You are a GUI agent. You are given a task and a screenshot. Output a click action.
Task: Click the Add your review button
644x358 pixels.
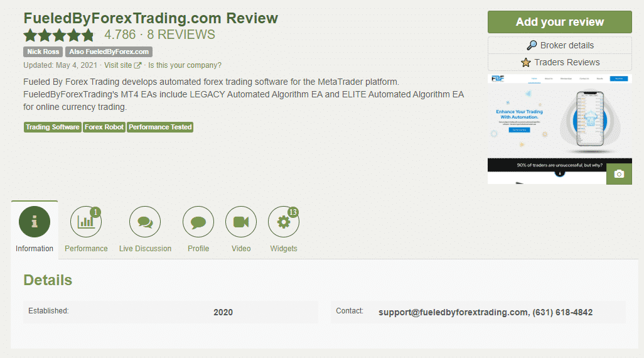pos(560,22)
